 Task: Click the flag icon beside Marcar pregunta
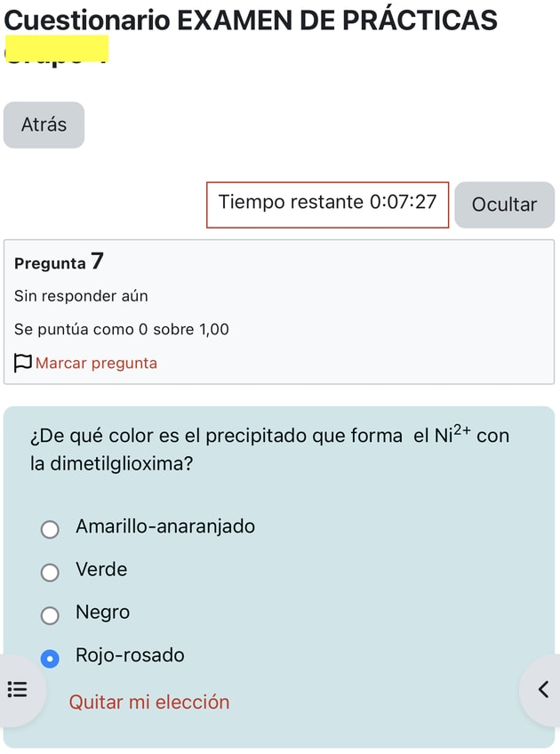(23, 363)
